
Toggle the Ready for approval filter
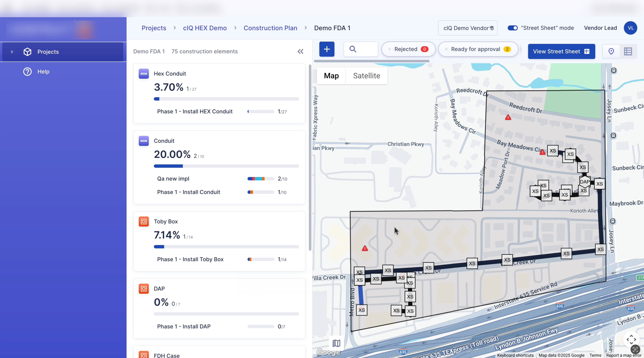click(478, 49)
